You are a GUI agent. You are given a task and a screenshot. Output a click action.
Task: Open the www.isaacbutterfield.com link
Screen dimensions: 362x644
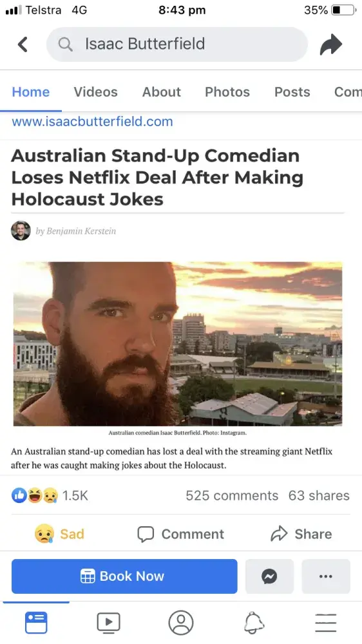pos(92,122)
